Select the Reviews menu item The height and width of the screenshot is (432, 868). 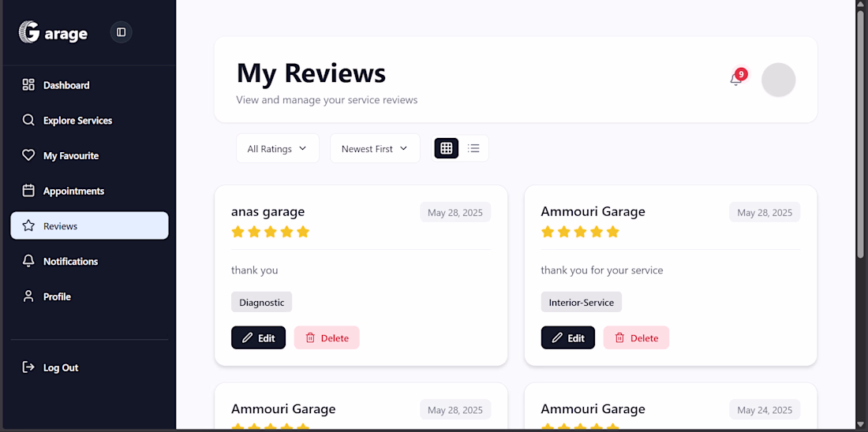[x=89, y=225]
